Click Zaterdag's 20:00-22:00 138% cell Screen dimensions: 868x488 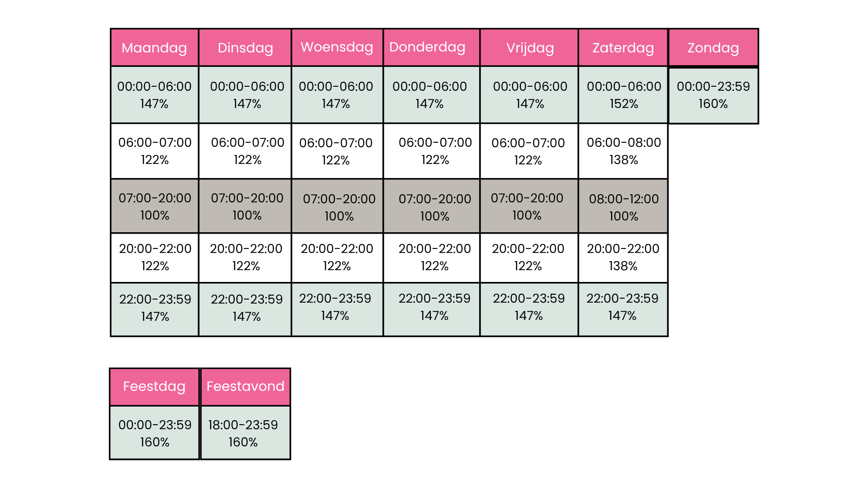click(x=623, y=258)
